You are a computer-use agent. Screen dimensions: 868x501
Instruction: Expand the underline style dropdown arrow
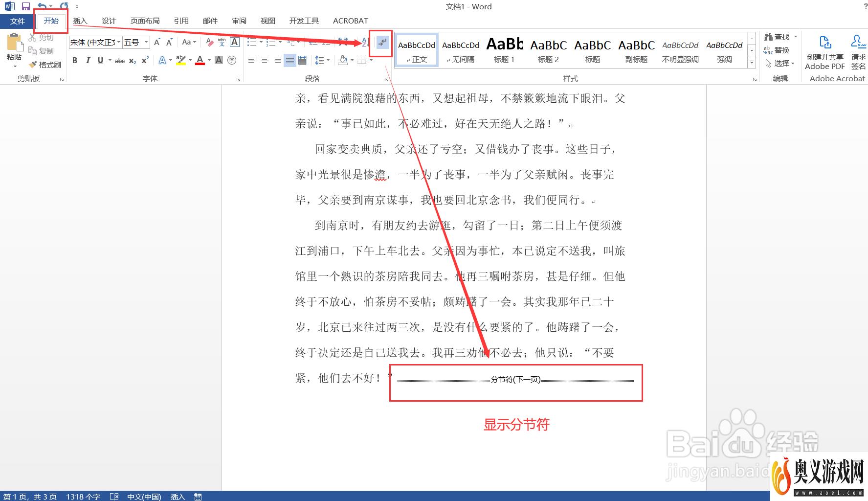click(110, 61)
